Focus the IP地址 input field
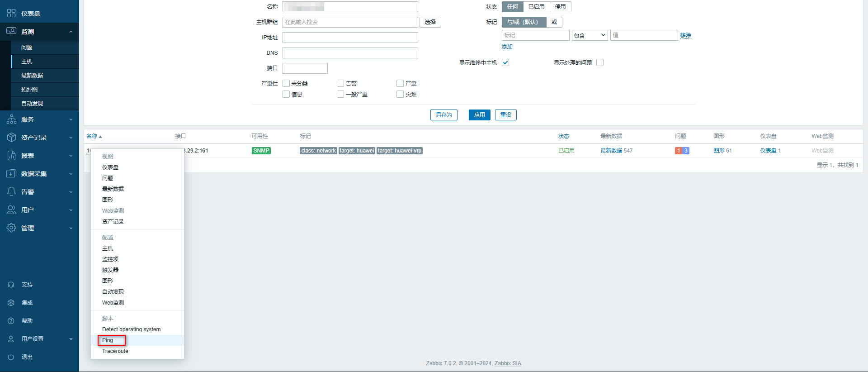Viewport: 868px width, 372px height. [350, 38]
